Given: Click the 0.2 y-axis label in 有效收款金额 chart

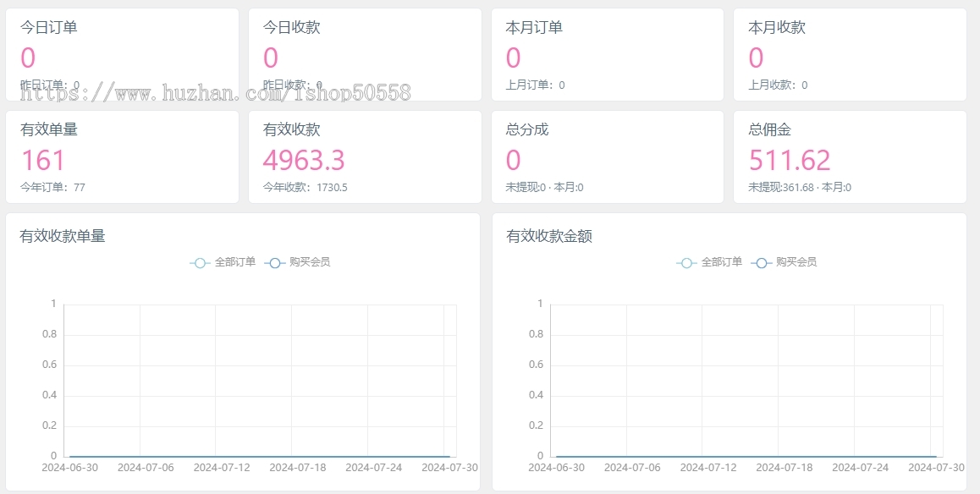Looking at the screenshot, I should click(x=537, y=426).
